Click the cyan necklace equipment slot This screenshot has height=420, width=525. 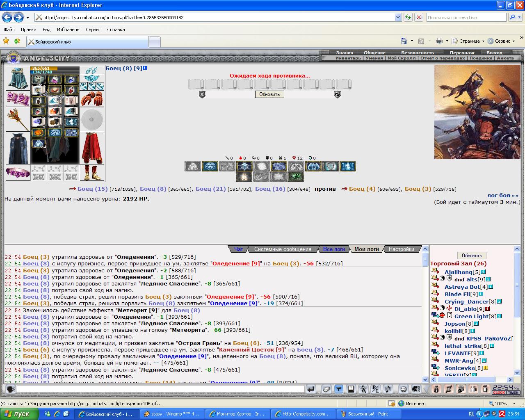(x=92, y=78)
